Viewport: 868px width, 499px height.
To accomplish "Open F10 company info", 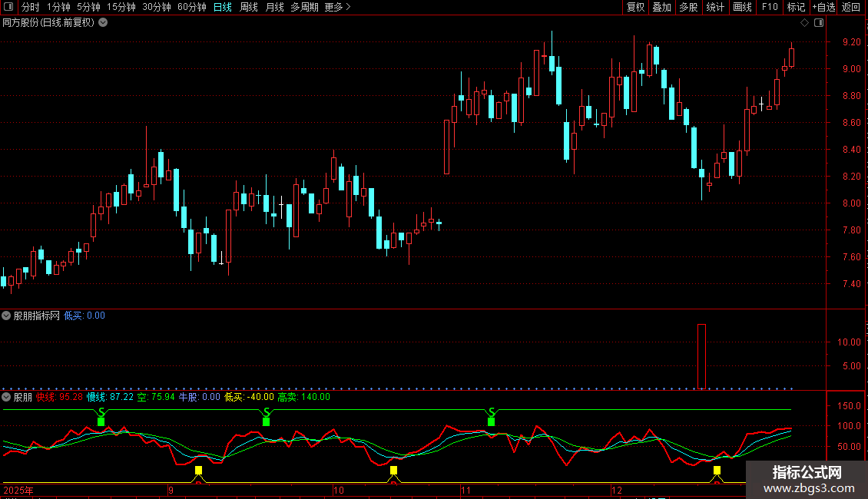I will (770, 7).
